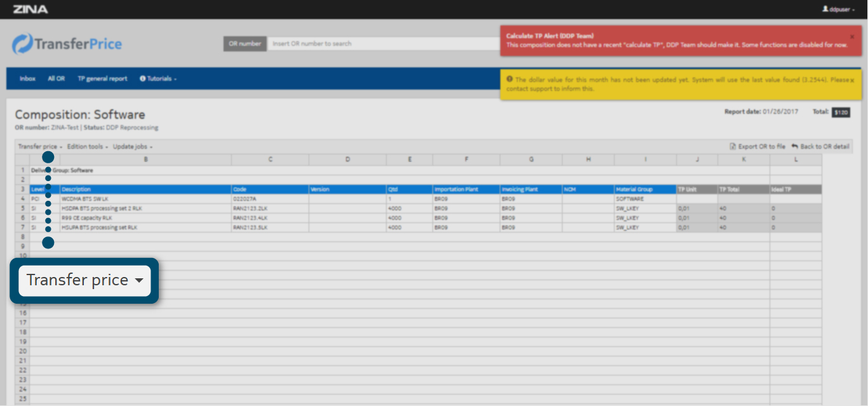Open the Transfer price dropdown menu
This screenshot has height=406, width=868.
(40, 147)
